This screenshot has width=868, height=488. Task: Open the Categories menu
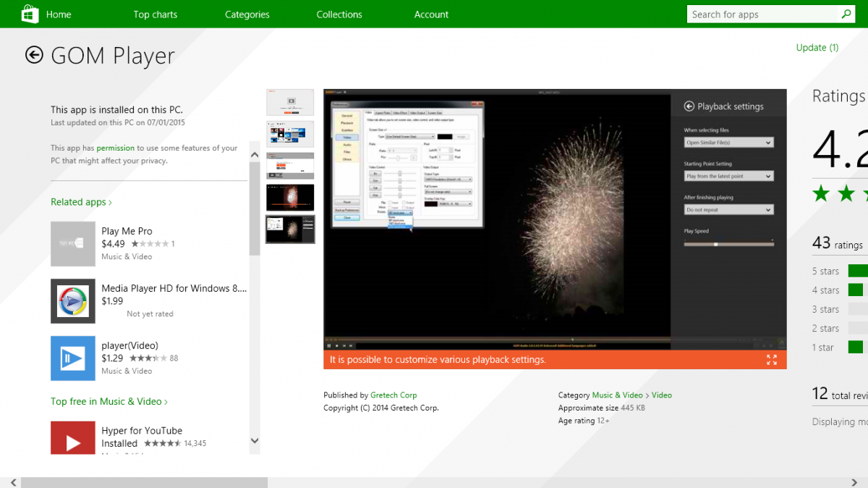tap(247, 14)
